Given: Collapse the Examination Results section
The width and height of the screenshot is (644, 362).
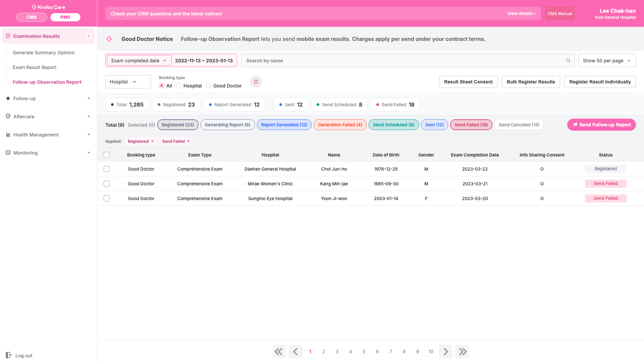Looking at the screenshot, I should pos(89,36).
